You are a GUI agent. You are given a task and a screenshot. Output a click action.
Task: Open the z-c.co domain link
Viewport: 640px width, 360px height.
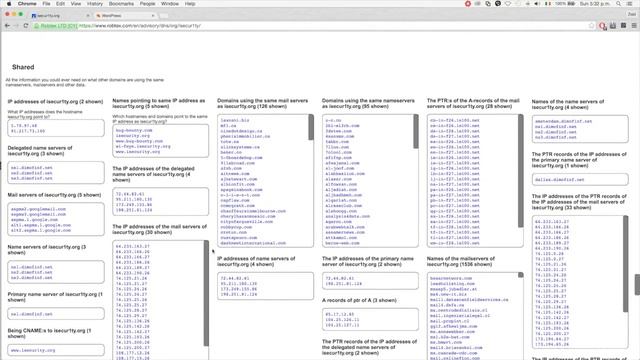pos(333,120)
